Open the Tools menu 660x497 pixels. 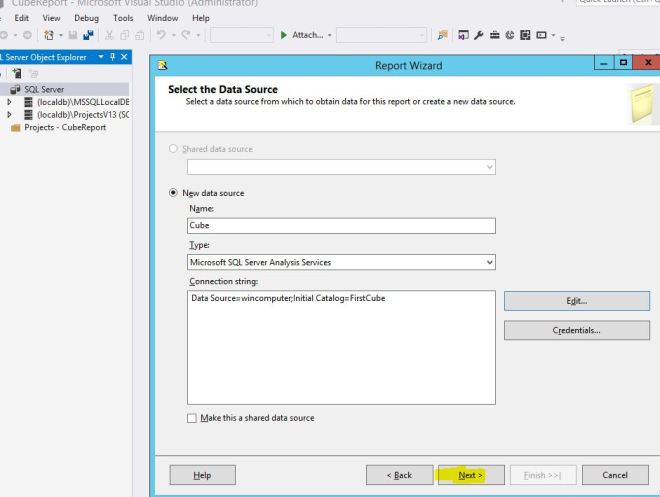pos(123,18)
